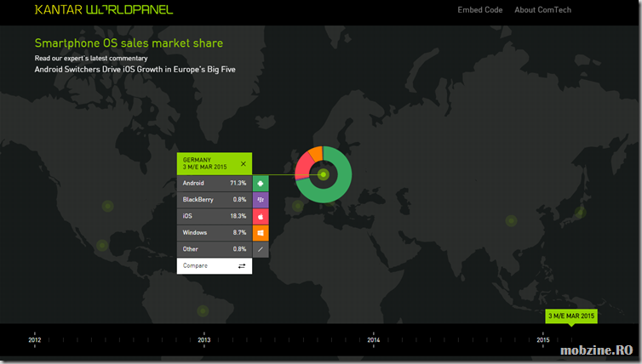Click the orange Windows donut segment
Image resolution: width=642 pixels, height=364 pixels.
(317, 154)
